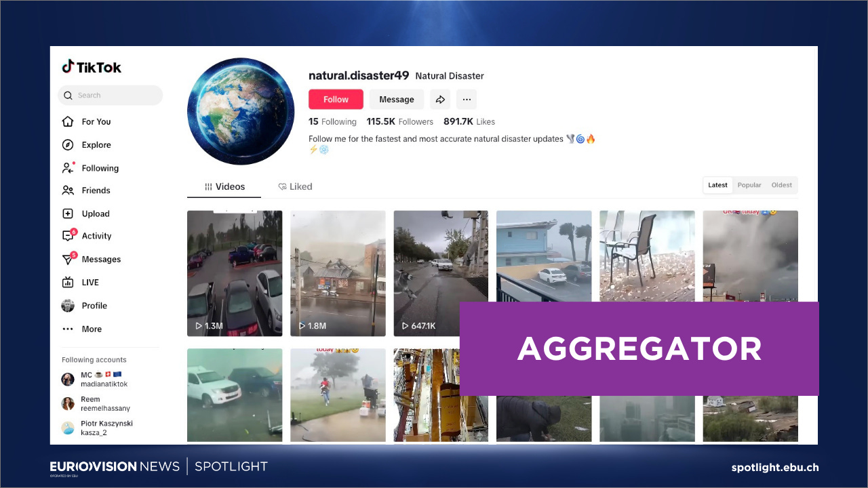Open the For You feed

(x=96, y=122)
